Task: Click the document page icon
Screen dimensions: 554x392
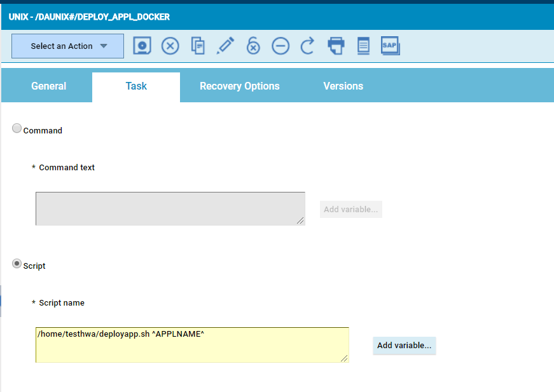Action: (363, 46)
